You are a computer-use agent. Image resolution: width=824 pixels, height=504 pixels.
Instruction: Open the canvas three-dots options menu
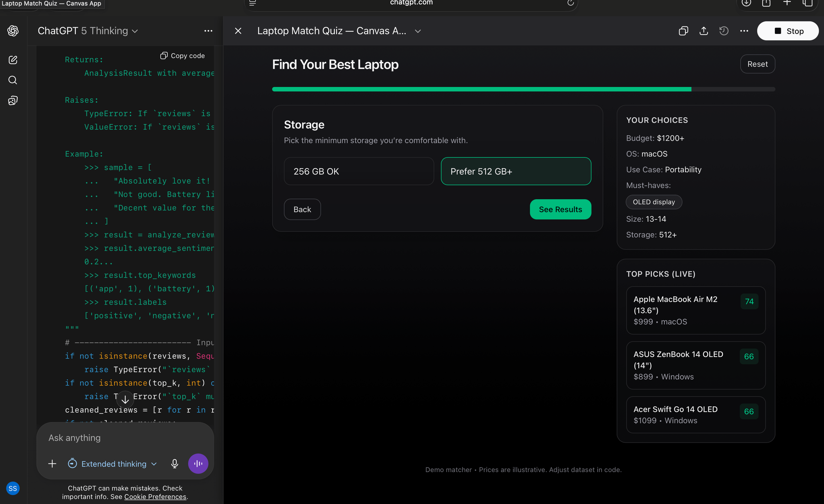click(744, 31)
